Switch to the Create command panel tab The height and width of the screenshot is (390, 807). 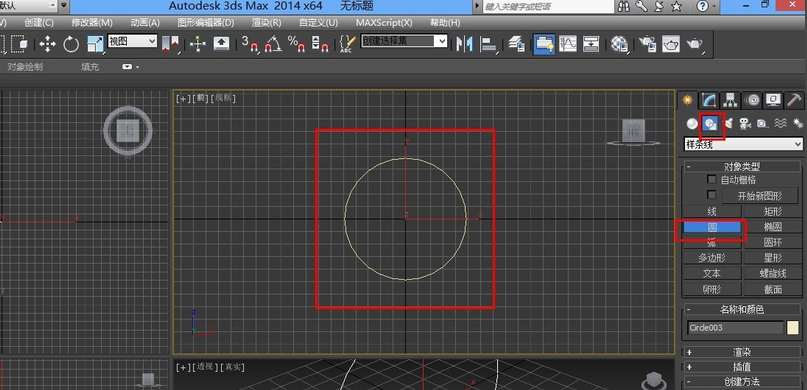[688, 100]
